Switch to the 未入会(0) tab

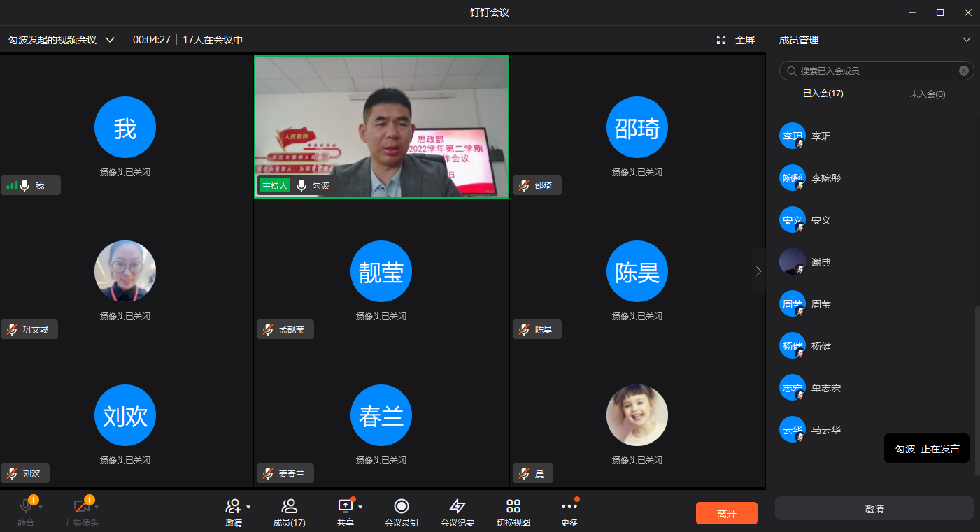point(928,94)
